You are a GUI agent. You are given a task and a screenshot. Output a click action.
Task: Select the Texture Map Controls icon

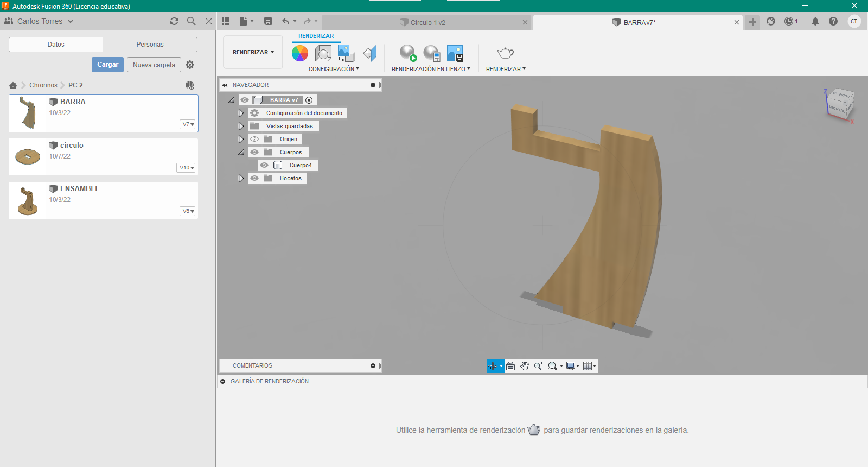click(370, 53)
